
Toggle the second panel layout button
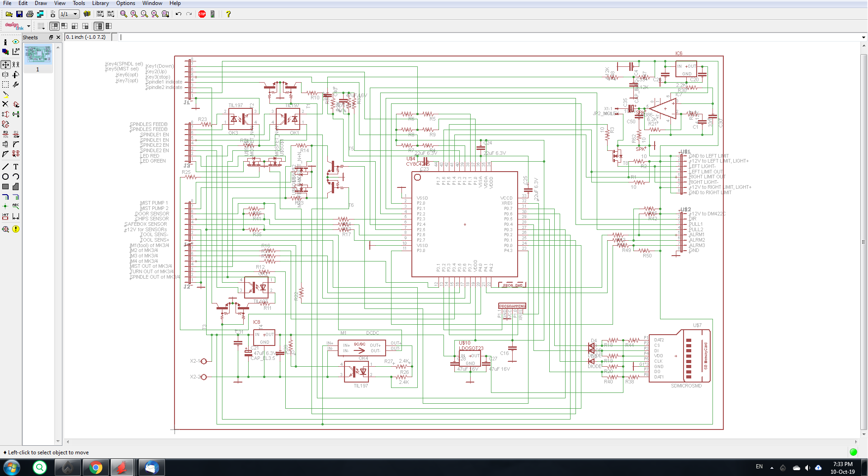[65, 26]
